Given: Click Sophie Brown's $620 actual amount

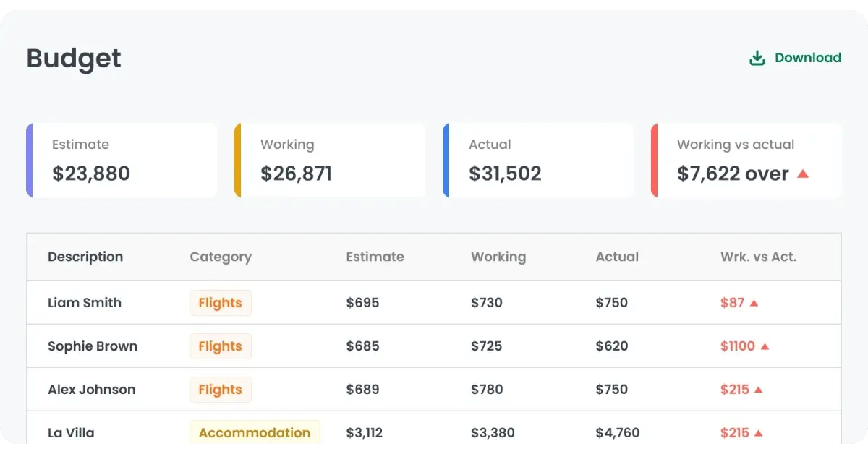Looking at the screenshot, I should click(611, 346).
